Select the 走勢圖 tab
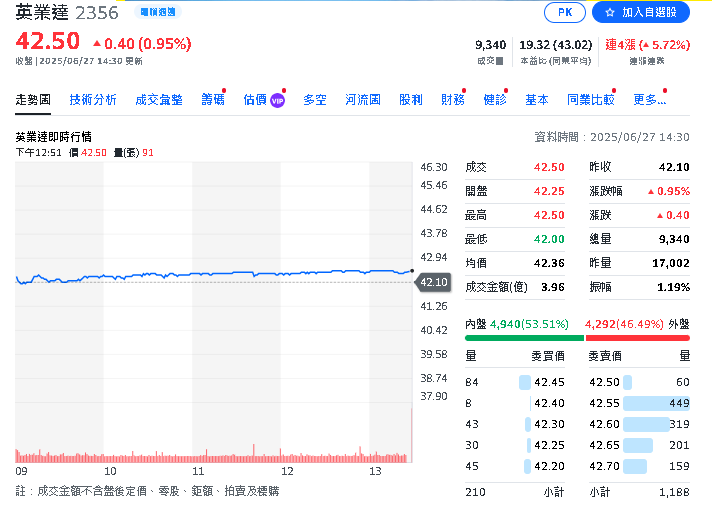This screenshot has height=513, width=712. coord(33,99)
